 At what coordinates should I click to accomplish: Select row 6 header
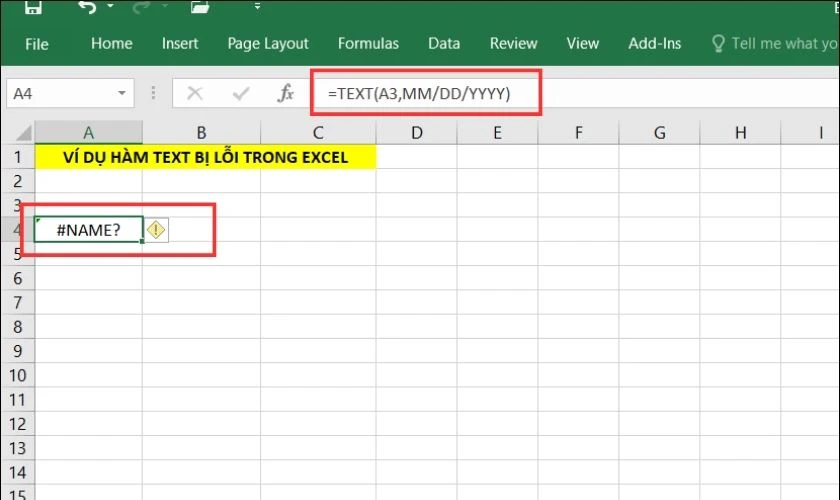tap(18, 278)
